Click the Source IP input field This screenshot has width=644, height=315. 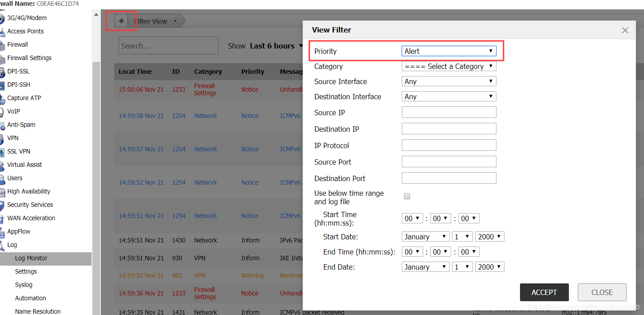pyautogui.click(x=449, y=112)
